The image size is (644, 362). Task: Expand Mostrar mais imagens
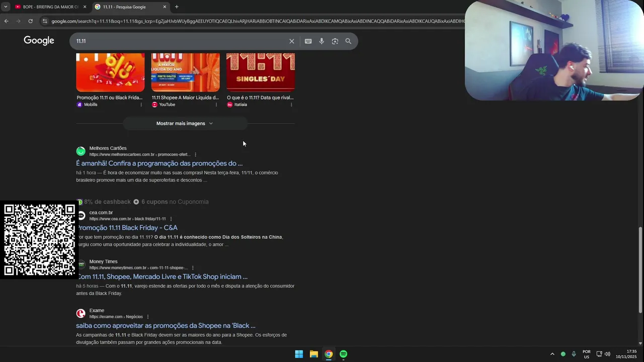pos(185,123)
